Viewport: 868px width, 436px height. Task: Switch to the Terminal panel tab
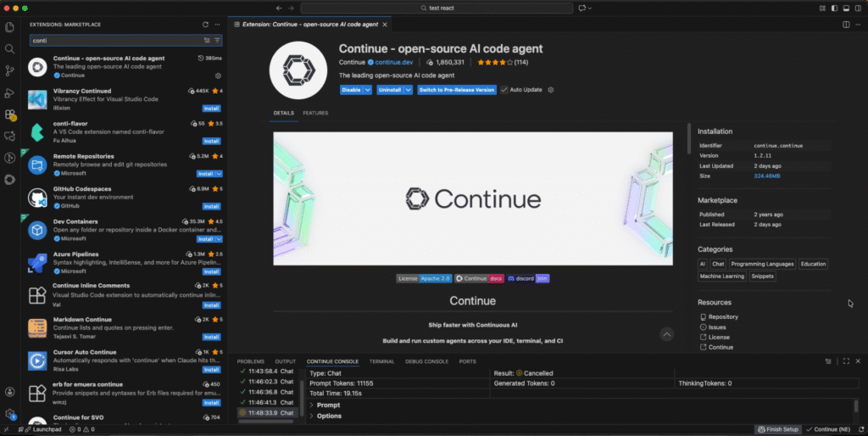tap(381, 361)
